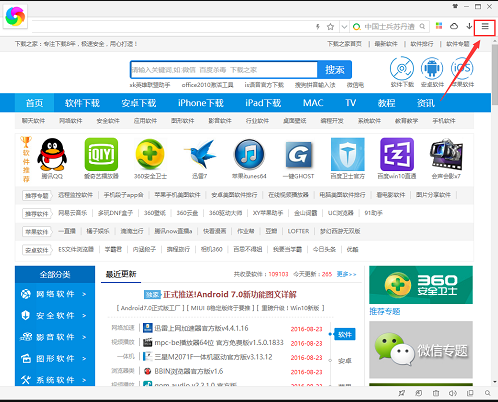Click the status bar speaker mute icon
The image size is (498, 402).
[x=453, y=393]
